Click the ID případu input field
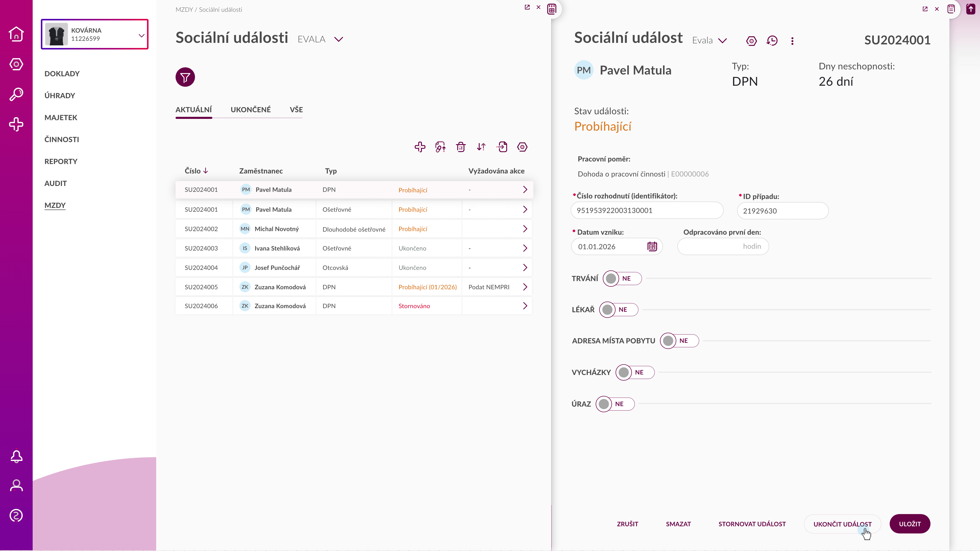The image size is (980, 551). click(782, 211)
